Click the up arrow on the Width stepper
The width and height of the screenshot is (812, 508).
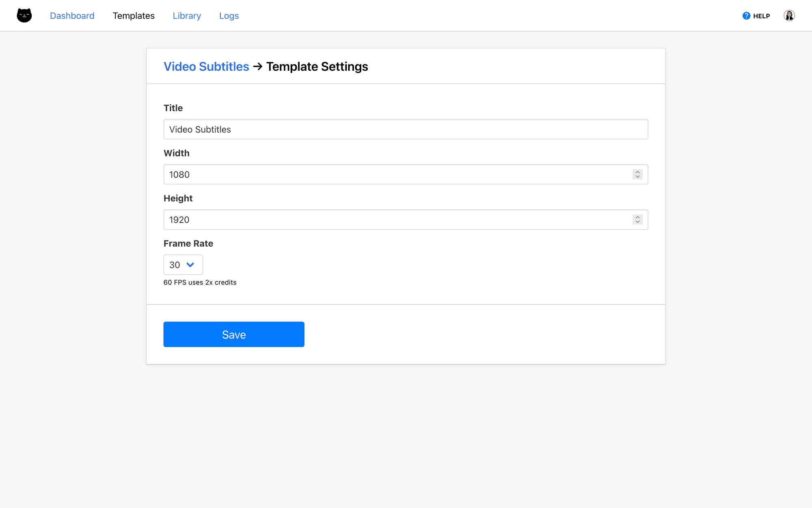coord(638,172)
